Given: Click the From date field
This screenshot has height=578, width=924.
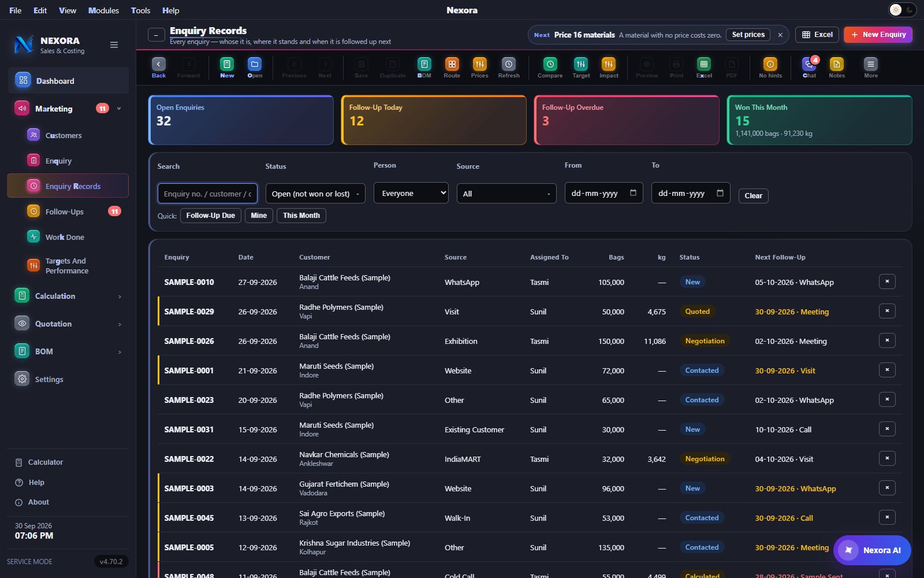Looking at the screenshot, I should (x=603, y=193).
